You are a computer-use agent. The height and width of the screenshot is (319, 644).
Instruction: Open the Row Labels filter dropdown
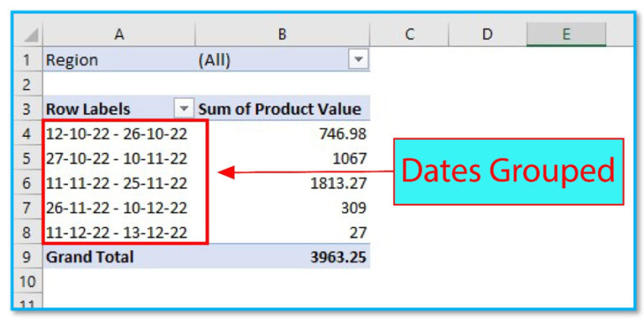pos(184,109)
